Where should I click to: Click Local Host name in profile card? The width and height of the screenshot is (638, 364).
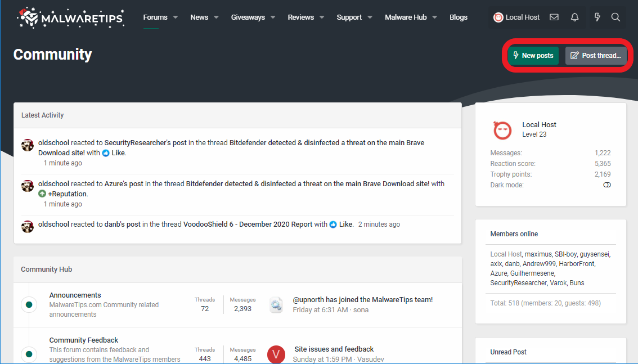(x=539, y=125)
